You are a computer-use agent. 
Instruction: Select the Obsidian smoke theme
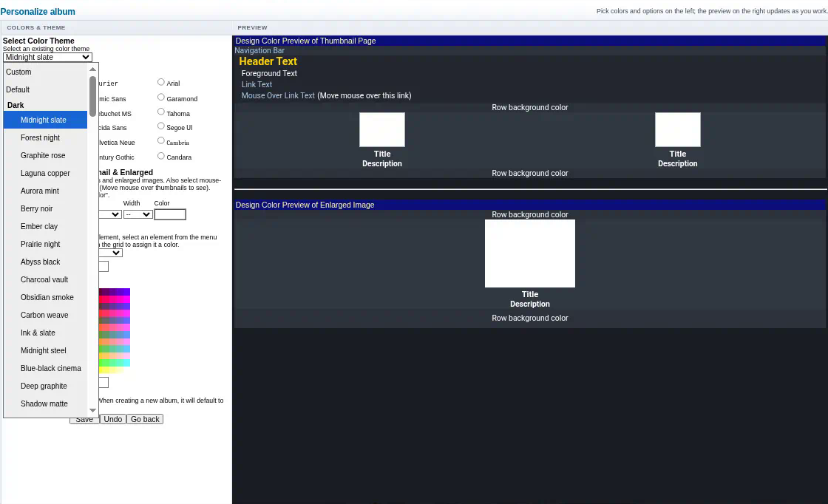coord(45,297)
